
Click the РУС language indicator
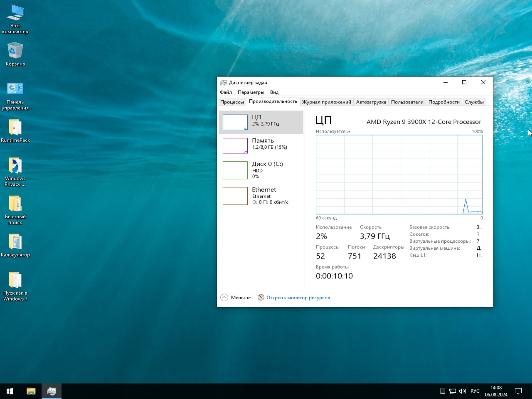tap(475, 391)
